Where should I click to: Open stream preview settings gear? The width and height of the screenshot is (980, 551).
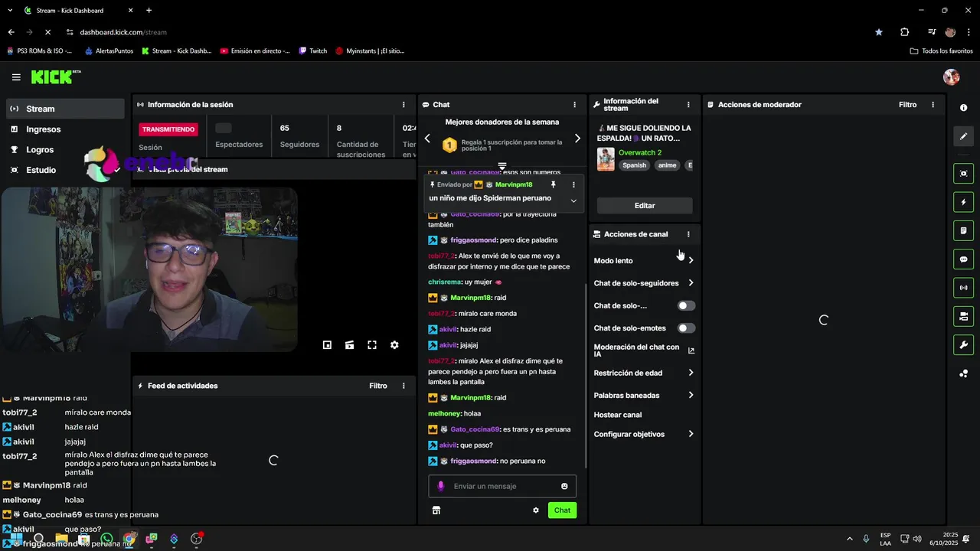coord(394,345)
